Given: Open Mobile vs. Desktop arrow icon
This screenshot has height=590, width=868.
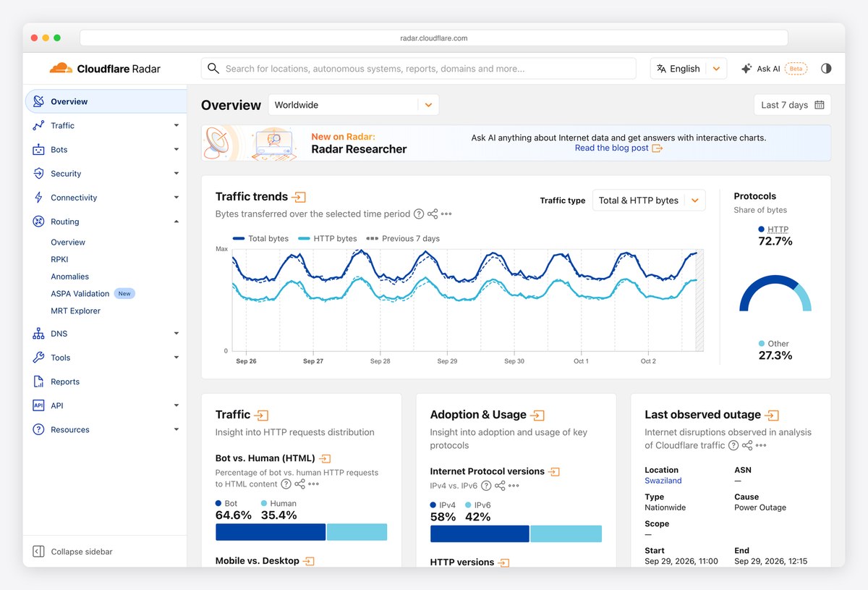Looking at the screenshot, I should [x=309, y=561].
